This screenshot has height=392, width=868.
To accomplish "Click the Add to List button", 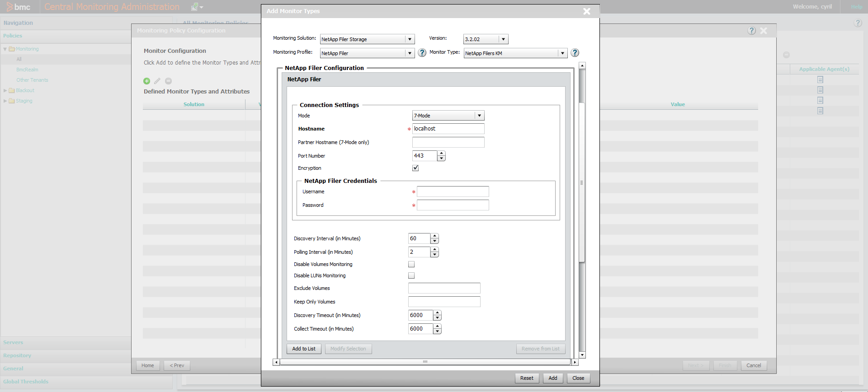I will click(x=304, y=349).
